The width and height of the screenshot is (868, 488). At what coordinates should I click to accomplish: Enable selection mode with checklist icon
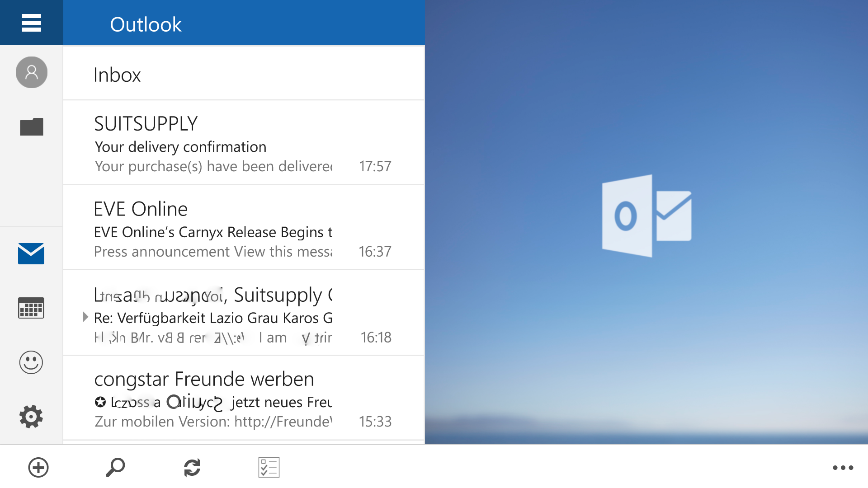(x=269, y=467)
